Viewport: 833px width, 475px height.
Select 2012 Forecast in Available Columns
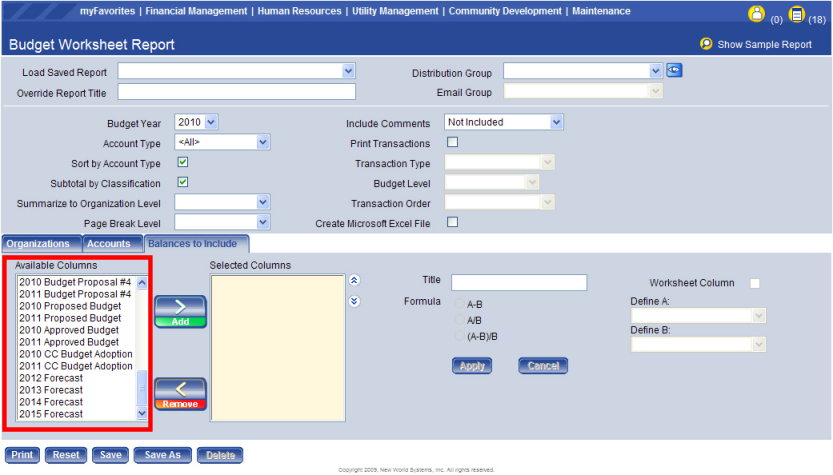point(50,378)
